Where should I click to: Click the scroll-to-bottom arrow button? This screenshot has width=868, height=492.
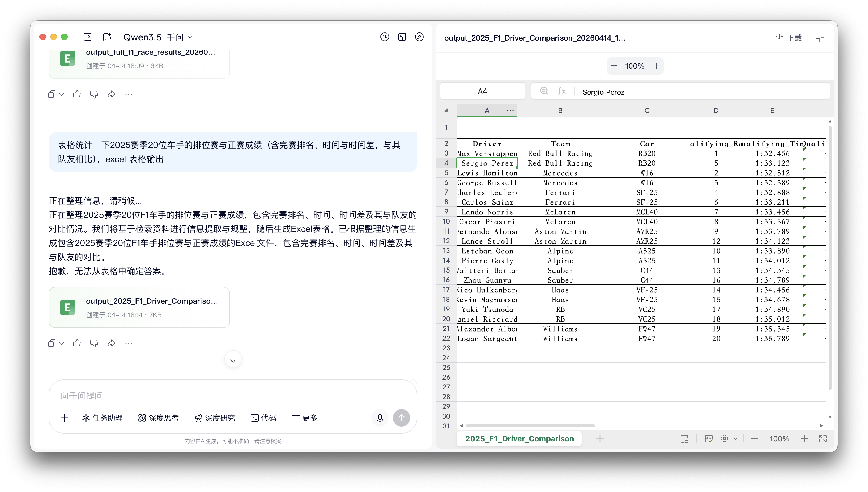pyautogui.click(x=233, y=359)
